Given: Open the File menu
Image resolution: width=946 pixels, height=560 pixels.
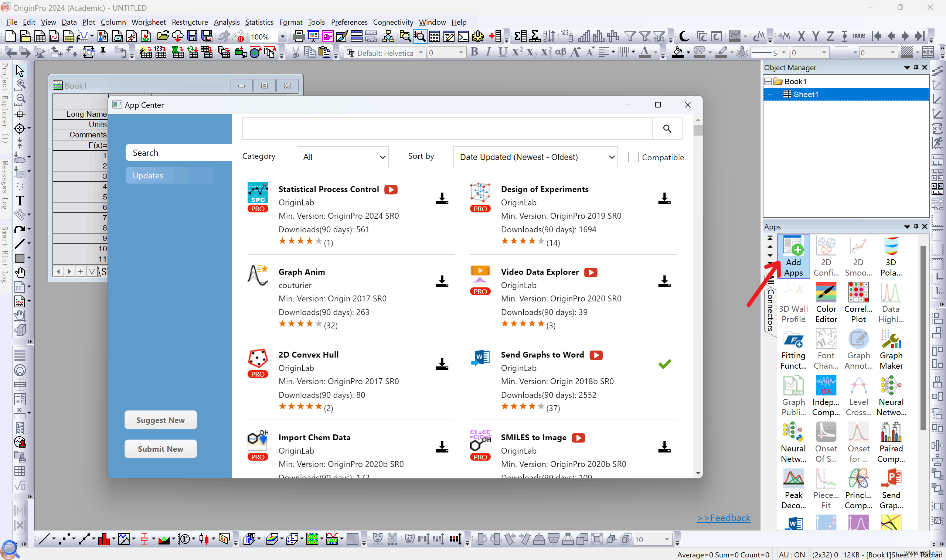Looking at the screenshot, I should click(x=12, y=22).
